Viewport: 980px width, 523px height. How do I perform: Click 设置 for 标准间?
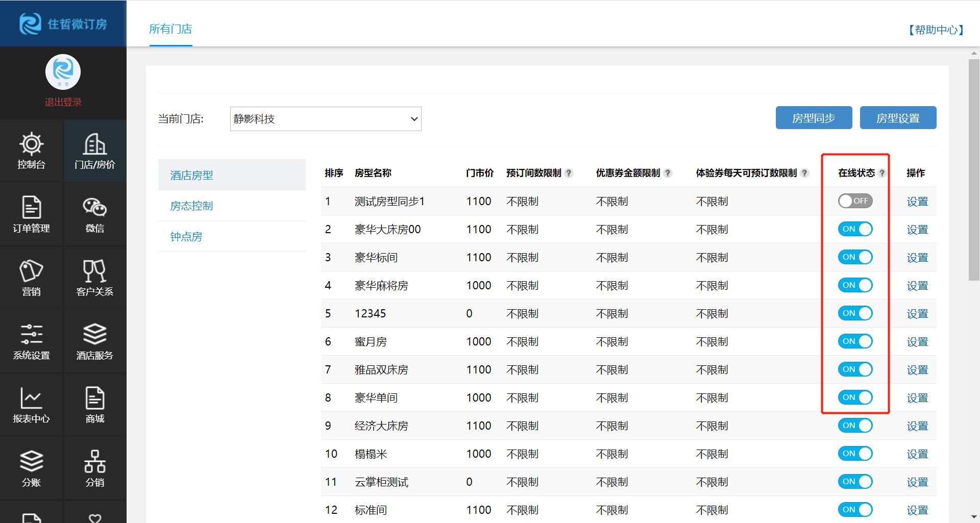[917, 510]
